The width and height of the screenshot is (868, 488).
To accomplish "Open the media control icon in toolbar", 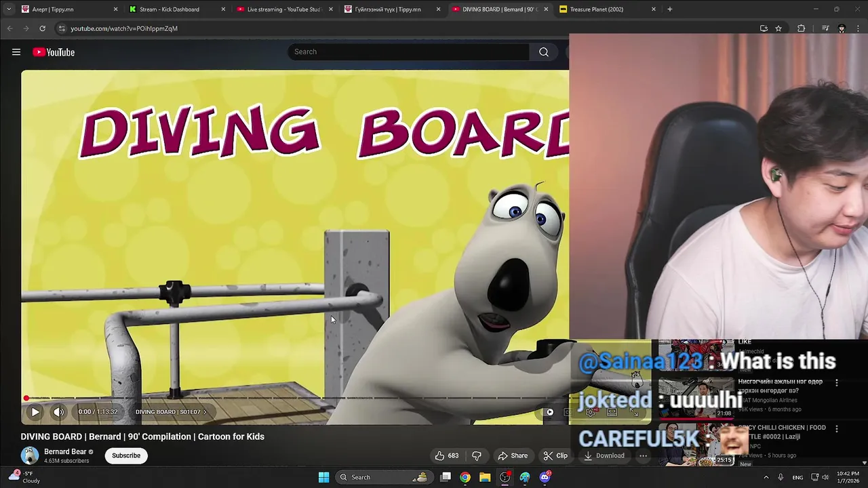I will pos(825,28).
